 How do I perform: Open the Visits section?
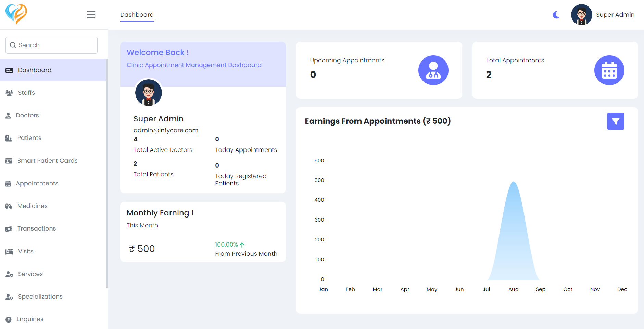(x=26, y=251)
